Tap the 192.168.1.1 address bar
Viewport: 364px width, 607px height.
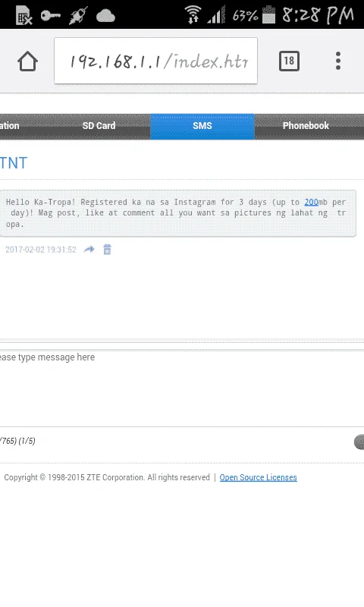click(155, 61)
